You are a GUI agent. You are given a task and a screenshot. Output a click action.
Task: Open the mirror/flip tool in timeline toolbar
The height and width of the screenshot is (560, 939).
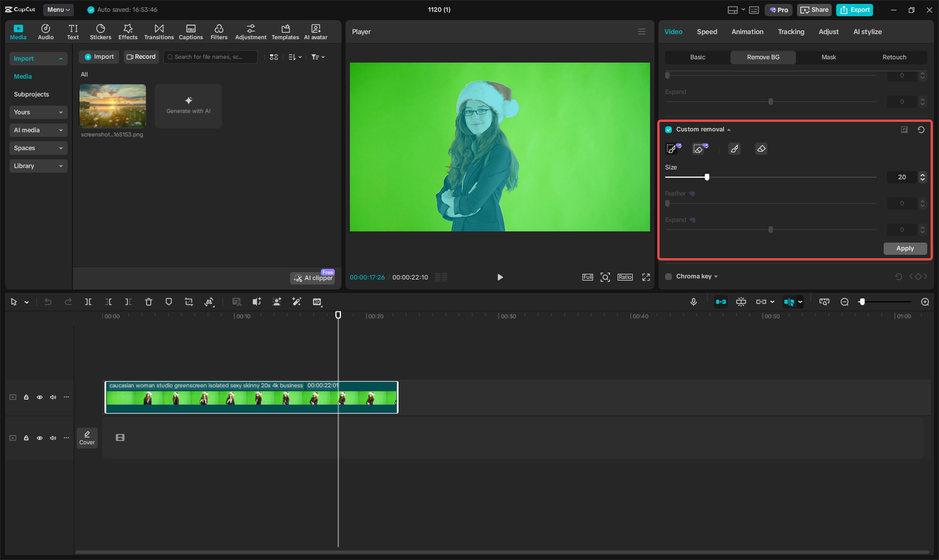(x=209, y=302)
